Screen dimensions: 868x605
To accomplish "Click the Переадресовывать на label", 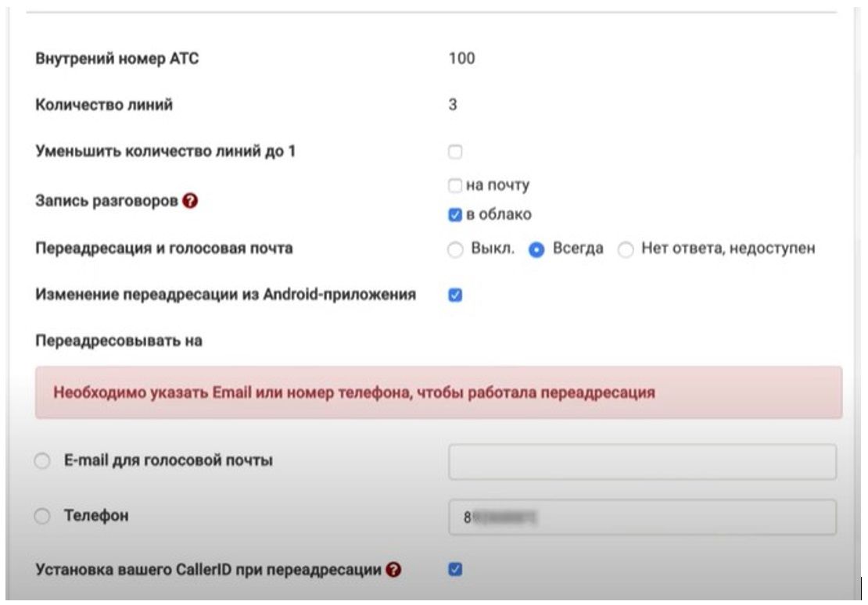I will [118, 341].
